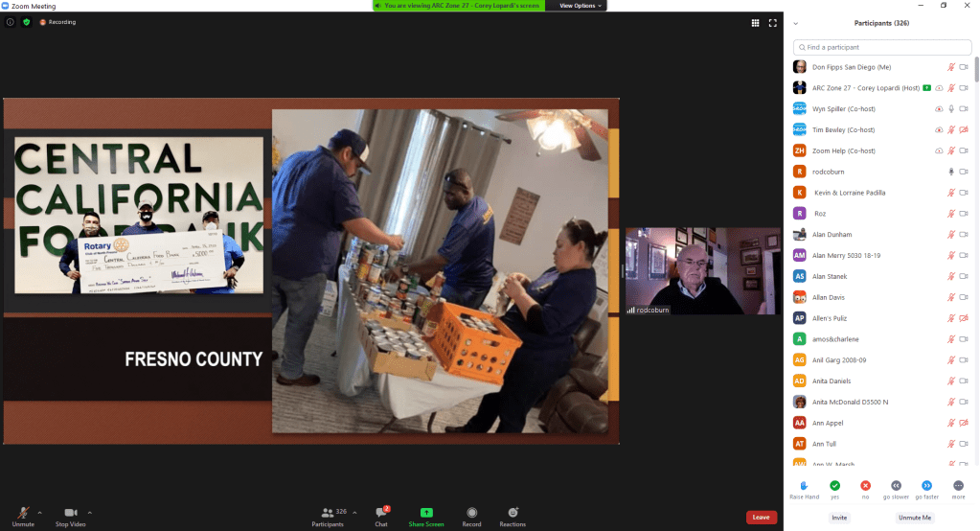Image resolution: width=980 pixels, height=531 pixels.
Task: Select the go faster icon
Action: (926, 486)
